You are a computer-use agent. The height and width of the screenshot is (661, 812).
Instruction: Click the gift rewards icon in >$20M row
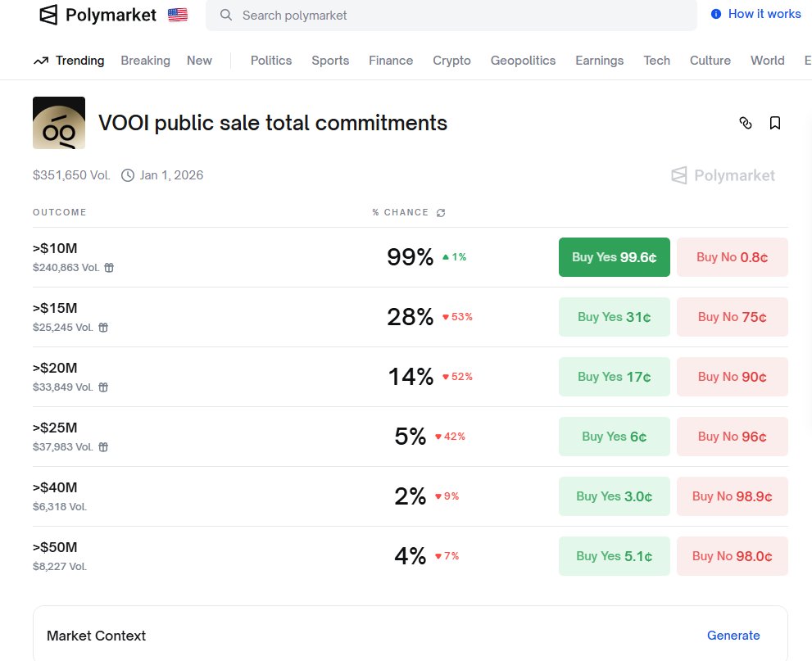[x=103, y=387]
